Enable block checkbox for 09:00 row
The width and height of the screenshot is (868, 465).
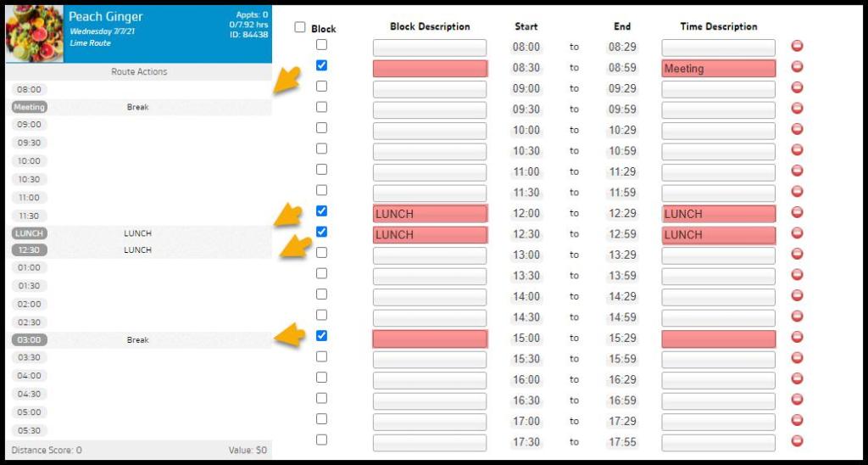click(x=321, y=87)
